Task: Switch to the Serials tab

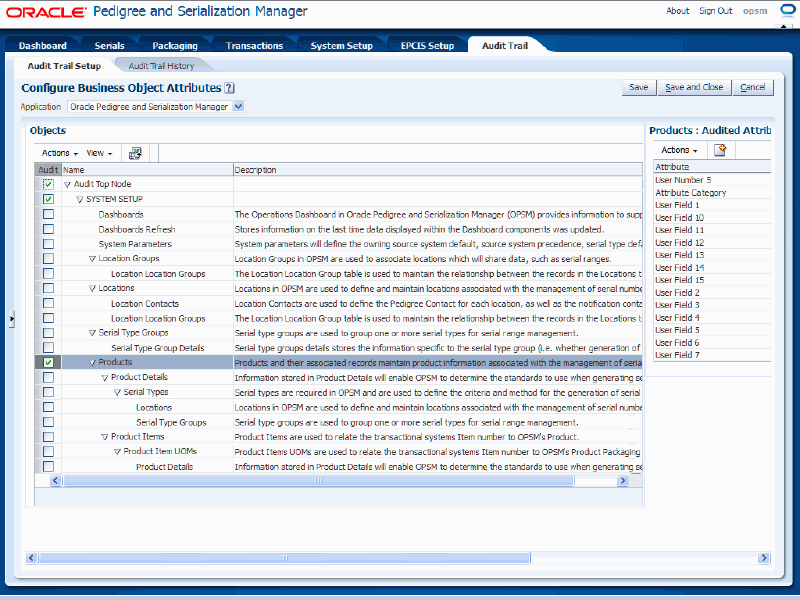Action: click(109, 45)
